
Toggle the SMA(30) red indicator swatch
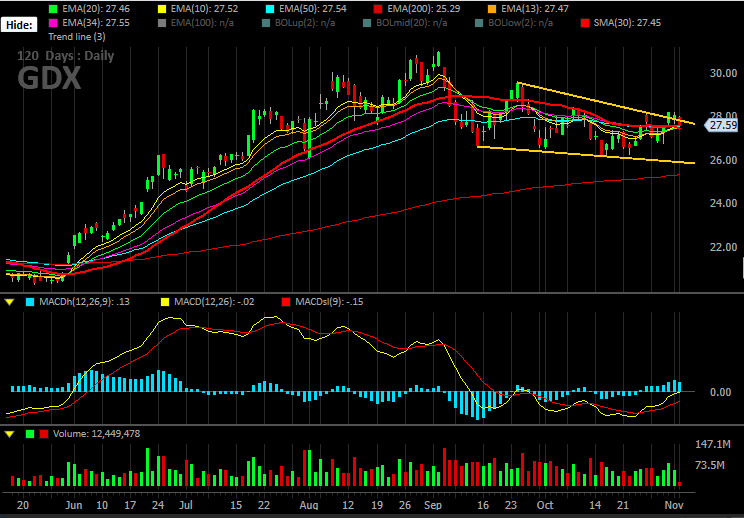pyautogui.click(x=585, y=22)
